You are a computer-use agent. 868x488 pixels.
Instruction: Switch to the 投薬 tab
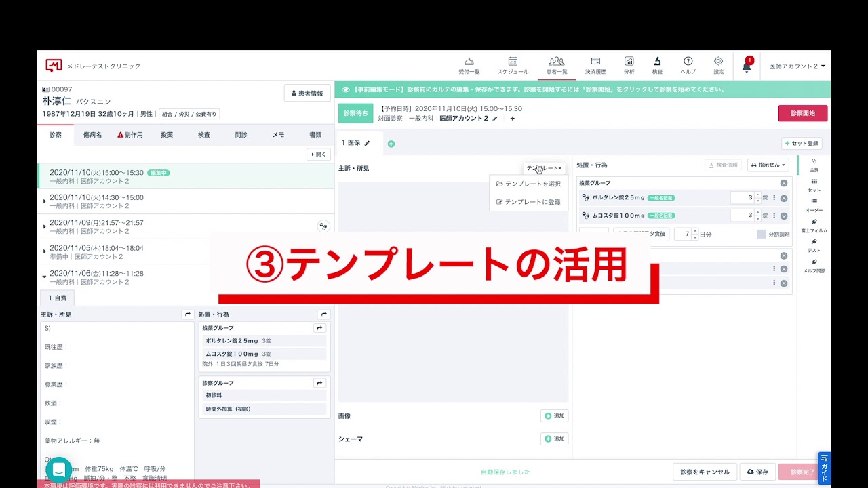[x=167, y=135]
